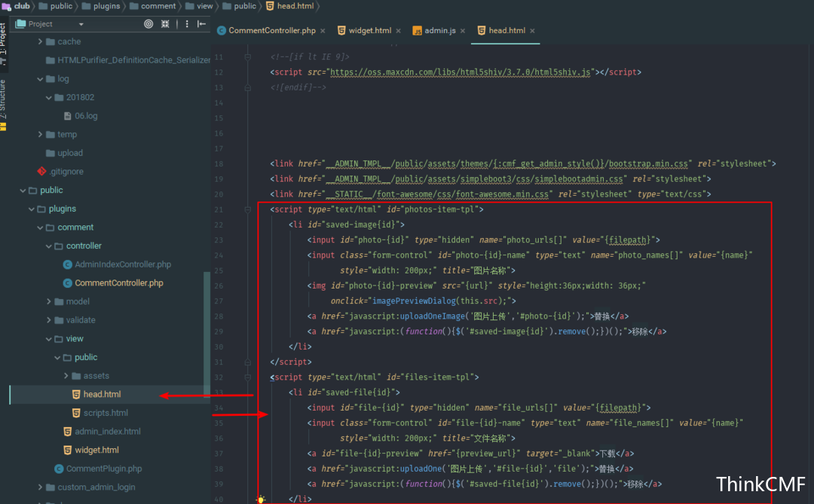Fold the files-item-tpl script block at line 32

pos(248,377)
